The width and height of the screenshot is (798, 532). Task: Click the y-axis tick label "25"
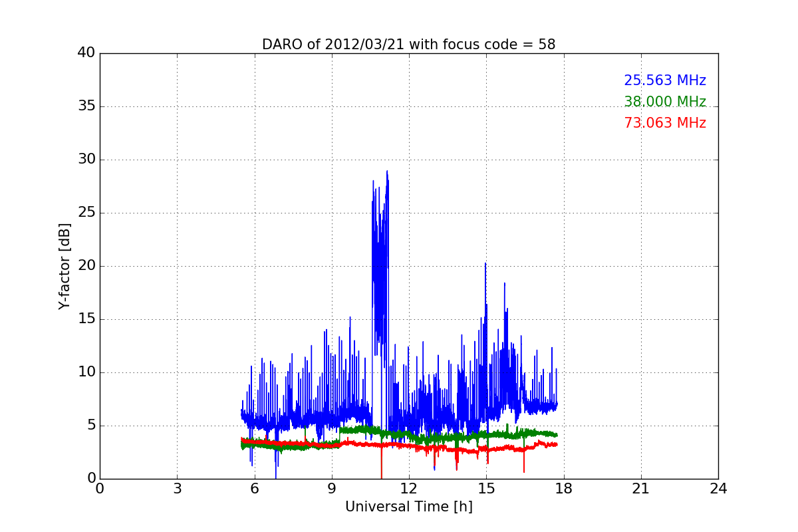point(86,212)
